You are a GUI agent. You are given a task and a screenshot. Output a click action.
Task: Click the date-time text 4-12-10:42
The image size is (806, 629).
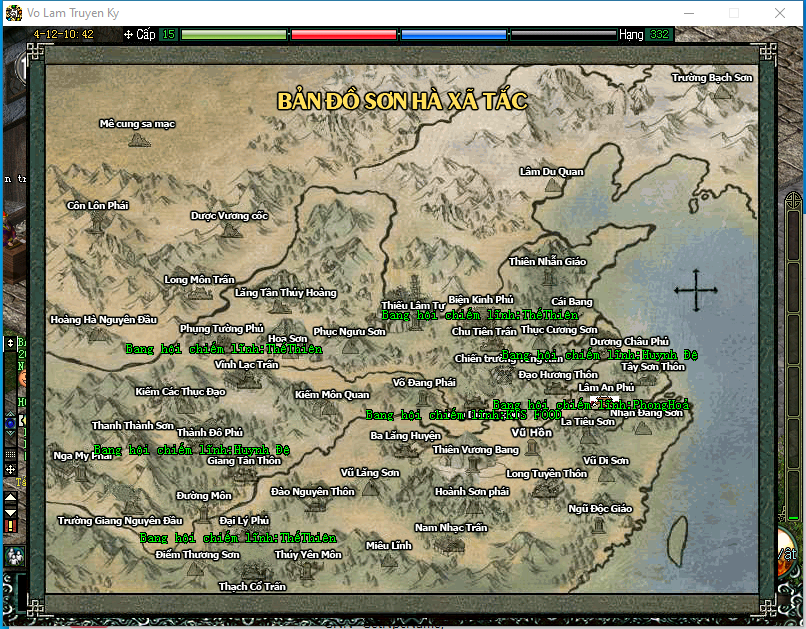63,34
